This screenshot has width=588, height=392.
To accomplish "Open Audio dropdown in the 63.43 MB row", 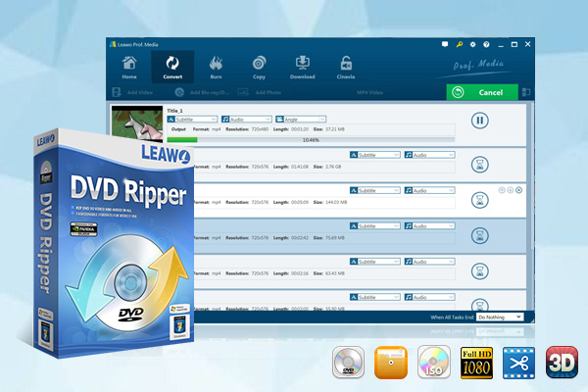I will click(x=430, y=262).
